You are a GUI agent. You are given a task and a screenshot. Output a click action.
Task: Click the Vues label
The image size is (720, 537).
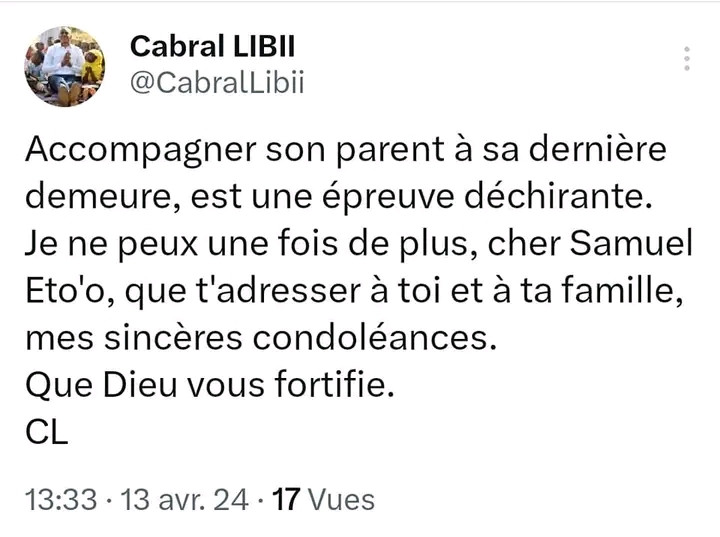click(341, 499)
